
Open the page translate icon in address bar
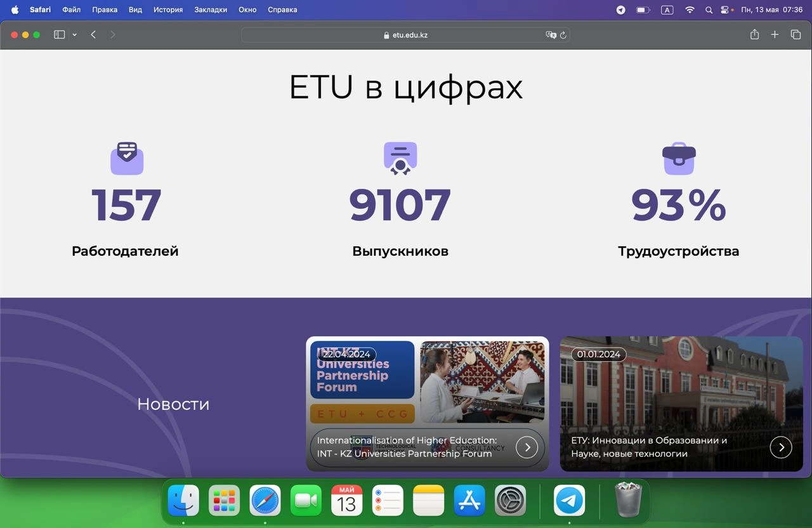551,35
